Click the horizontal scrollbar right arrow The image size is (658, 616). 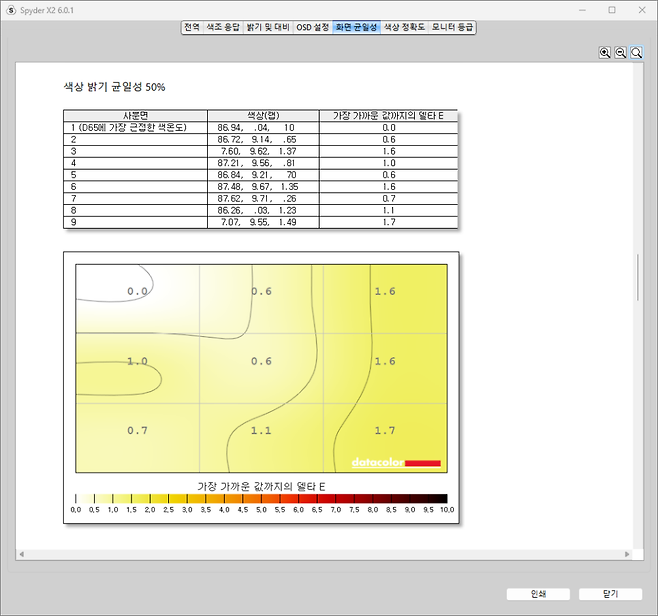pyautogui.click(x=627, y=555)
